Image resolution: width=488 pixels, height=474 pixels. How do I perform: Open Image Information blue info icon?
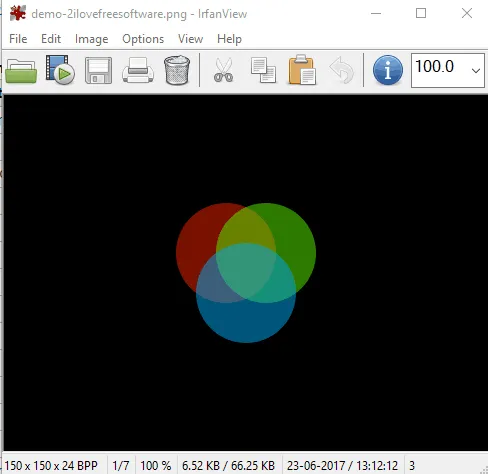[x=388, y=70]
